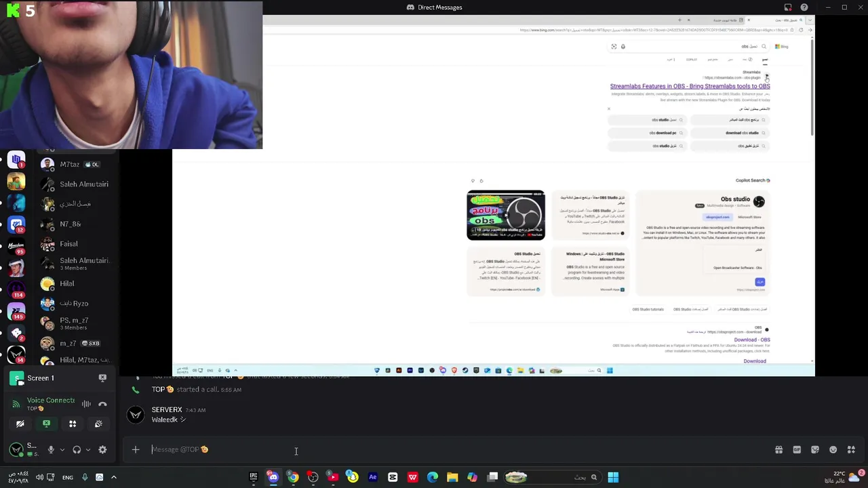
Task: Open the GIF picker
Action: click(x=797, y=449)
